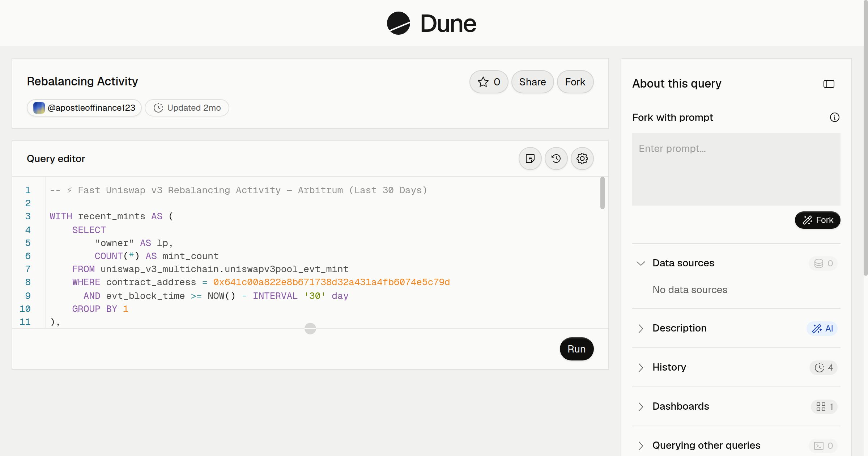Click the Enter prompt text area

pos(736,169)
